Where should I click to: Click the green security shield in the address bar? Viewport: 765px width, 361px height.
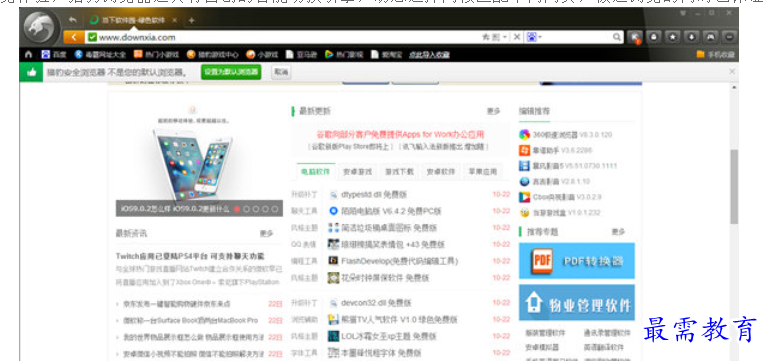pyautogui.click(x=92, y=37)
